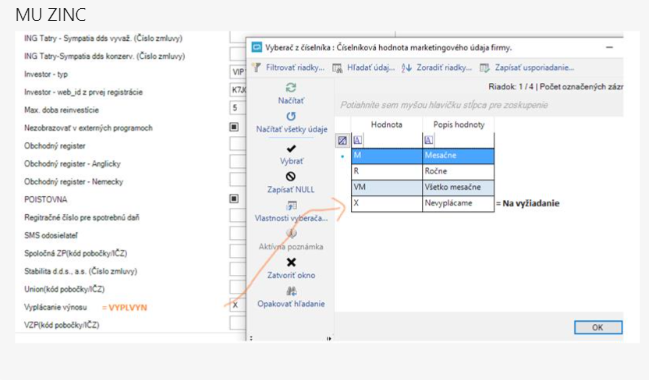Select the Ročne cell

tap(458, 171)
